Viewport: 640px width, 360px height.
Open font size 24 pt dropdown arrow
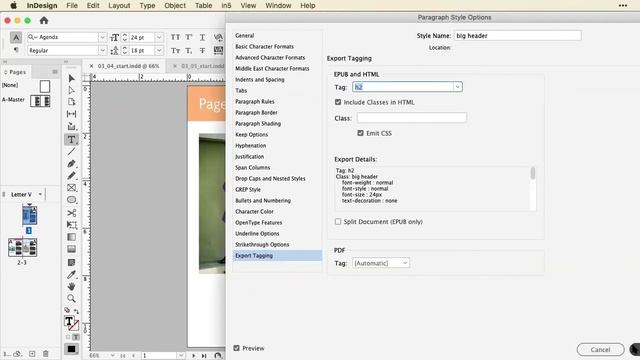coord(159,37)
